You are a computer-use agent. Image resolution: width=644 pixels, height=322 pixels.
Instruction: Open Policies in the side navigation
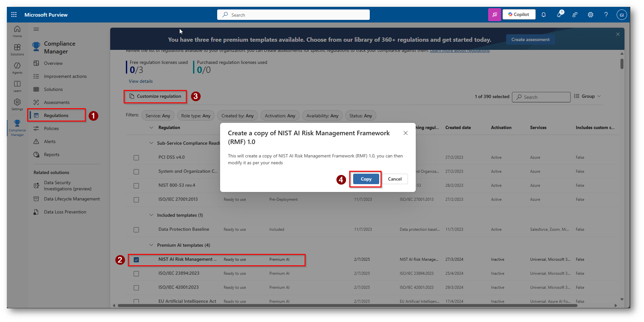tap(52, 128)
